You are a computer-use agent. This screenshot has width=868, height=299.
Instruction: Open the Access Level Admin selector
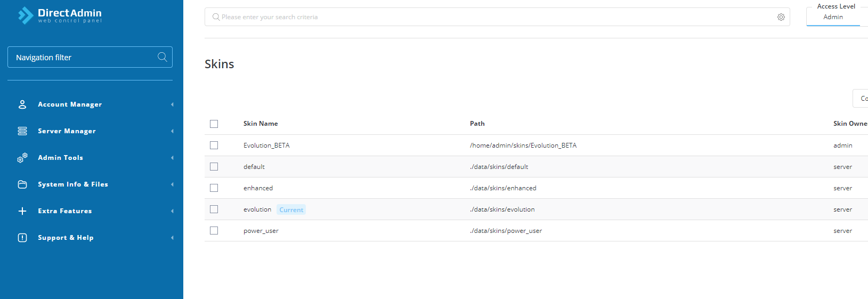(x=833, y=17)
